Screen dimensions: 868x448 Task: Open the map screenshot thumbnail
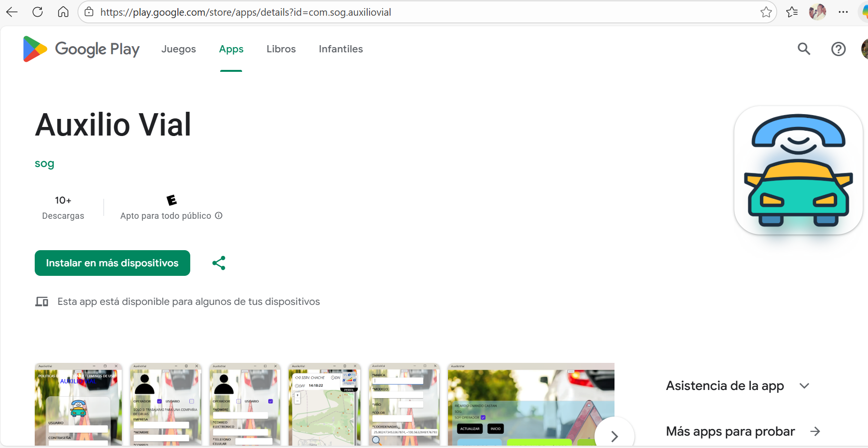click(324, 404)
